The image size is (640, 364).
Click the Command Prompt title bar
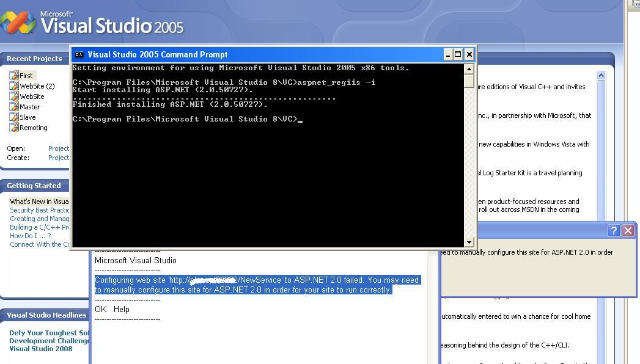pyautogui.click(x=261, y=54)
